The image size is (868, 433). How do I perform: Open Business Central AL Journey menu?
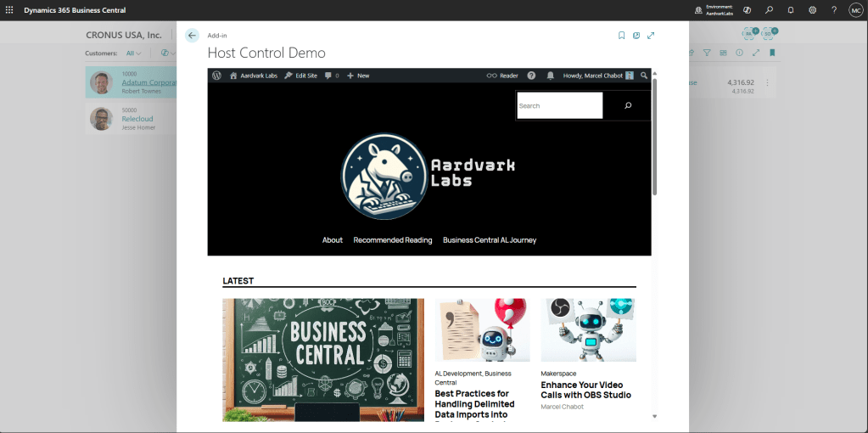point(490,240)
